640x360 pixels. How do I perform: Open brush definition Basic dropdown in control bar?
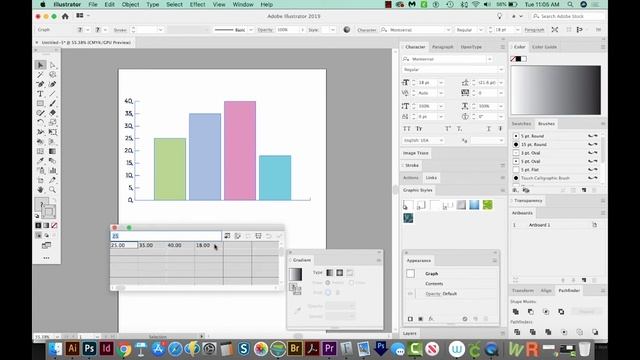251,30
